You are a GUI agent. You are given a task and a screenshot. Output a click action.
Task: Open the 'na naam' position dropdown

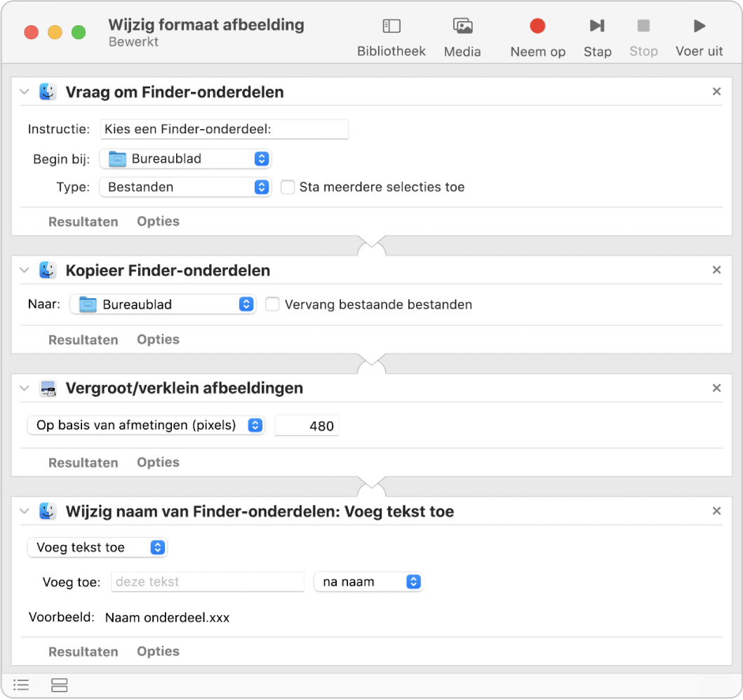tap(368, 581)
